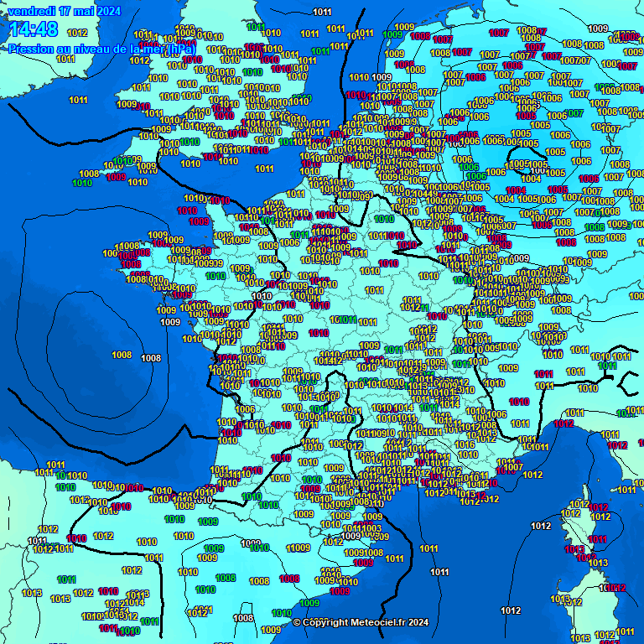
Task: Click red 1013 reading on Corsica's west coast
Action: click(x=574, y=550)
